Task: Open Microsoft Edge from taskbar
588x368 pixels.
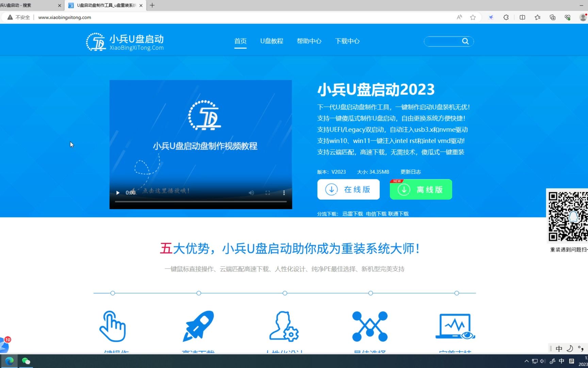Action: (10, 361)
